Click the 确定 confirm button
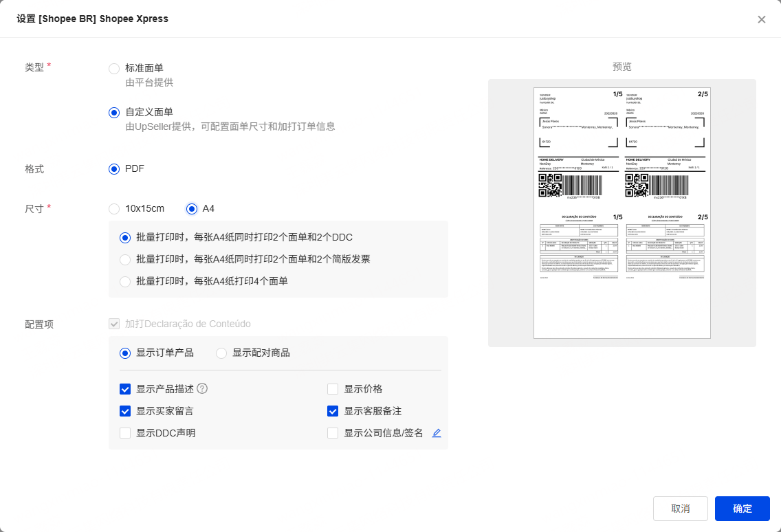Image resolution: width=781 pixels, height=532 pixels. pos(742,509)
